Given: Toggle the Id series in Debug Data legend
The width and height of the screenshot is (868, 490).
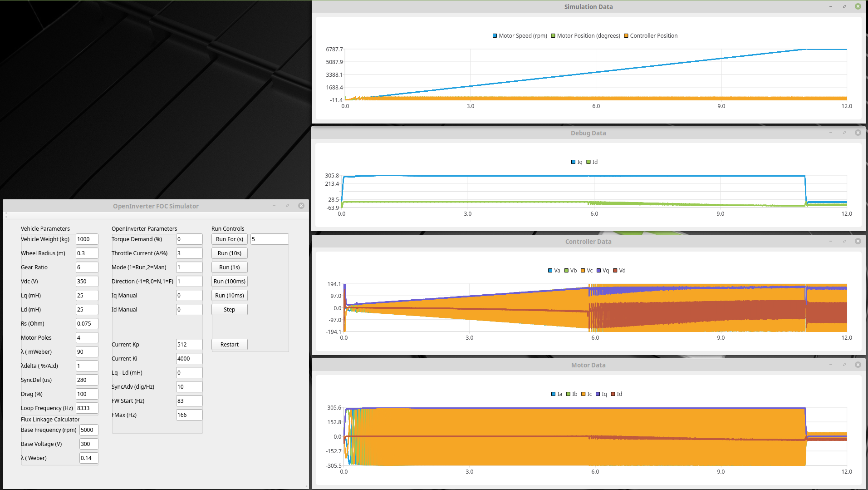Looking at the screenshot, I should click(592, 162).
